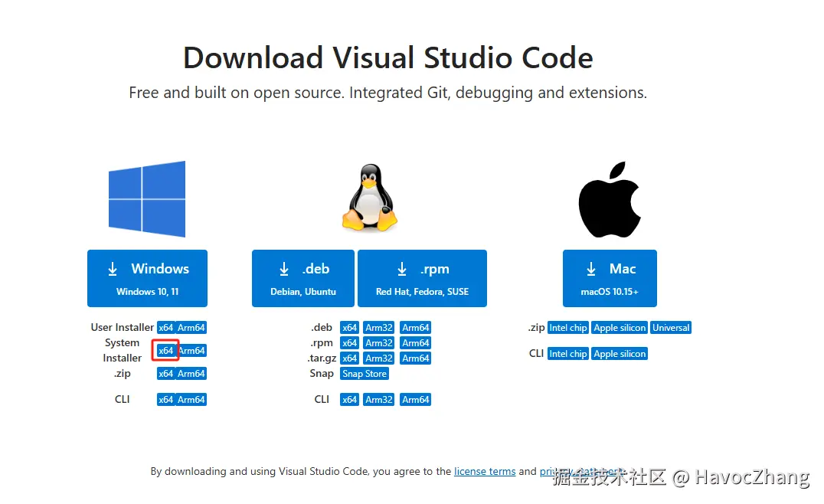Choose Arm64 for Windows System Installer
The height and width of the screenshot is (504, 824).
191,351
